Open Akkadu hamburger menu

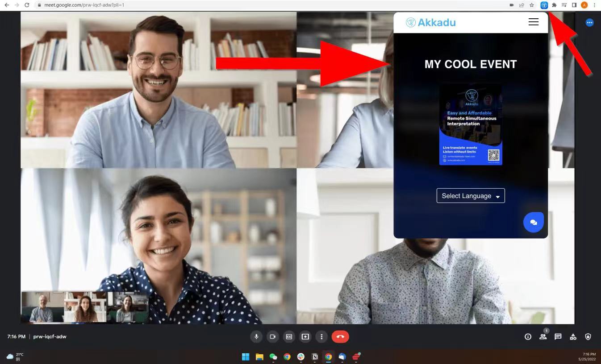533,22
